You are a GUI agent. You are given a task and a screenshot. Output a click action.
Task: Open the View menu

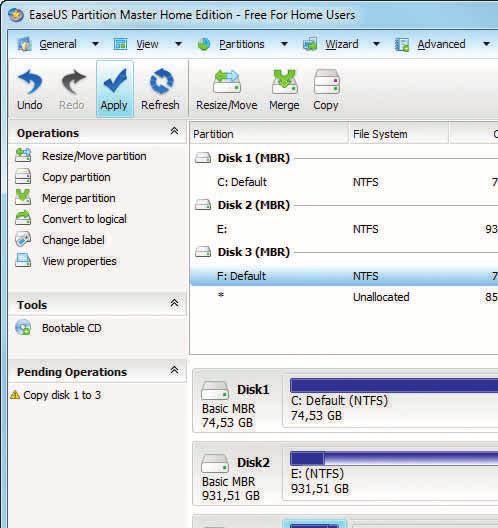click(147, 44)
